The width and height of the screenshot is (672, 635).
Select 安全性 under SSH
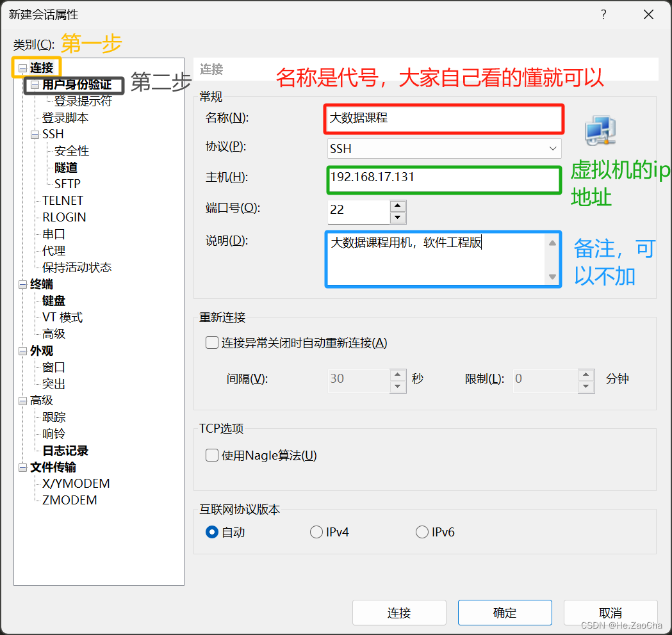(71, 150)
